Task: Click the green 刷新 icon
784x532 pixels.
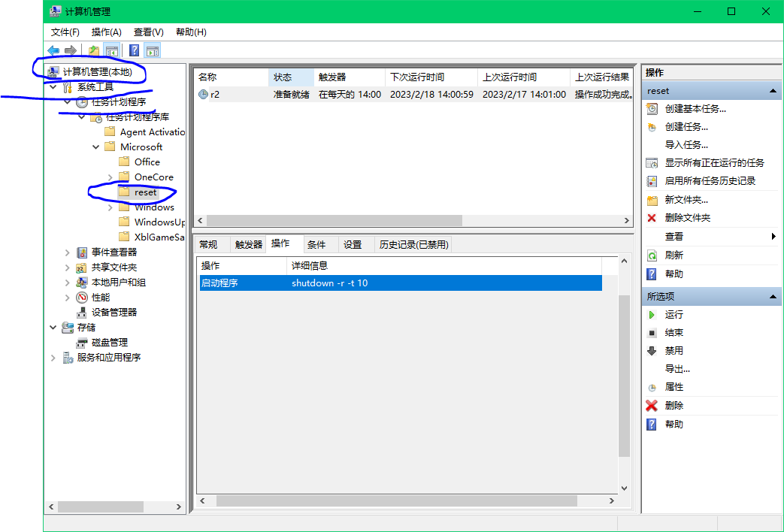Action: click(x=652, y=255)
